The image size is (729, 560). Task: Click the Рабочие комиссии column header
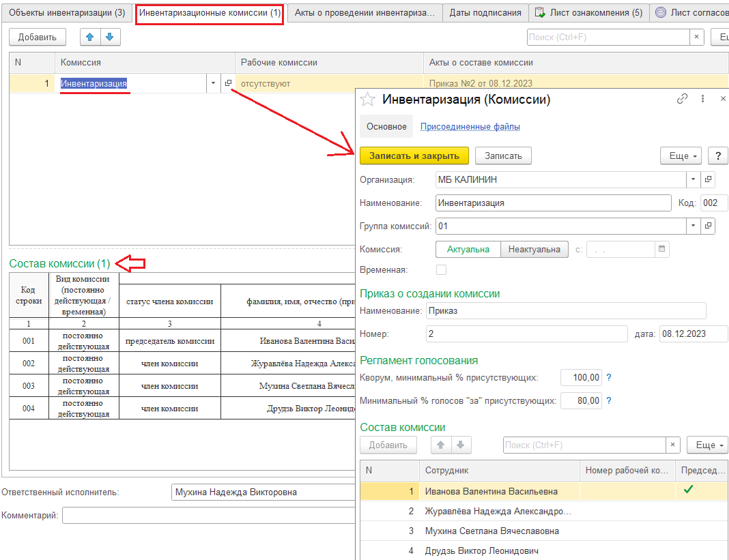pos(329,62)
